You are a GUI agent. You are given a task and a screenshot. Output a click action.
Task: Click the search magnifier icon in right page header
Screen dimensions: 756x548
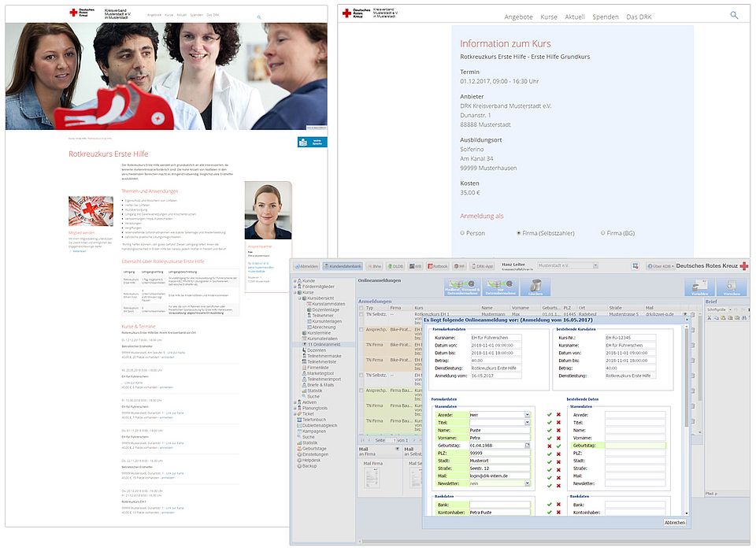pos(734,15)
